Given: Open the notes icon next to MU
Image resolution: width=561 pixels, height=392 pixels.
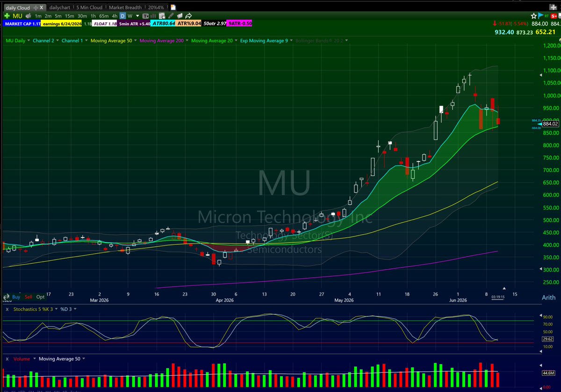Looking at the screenshot, I should 29,16.
